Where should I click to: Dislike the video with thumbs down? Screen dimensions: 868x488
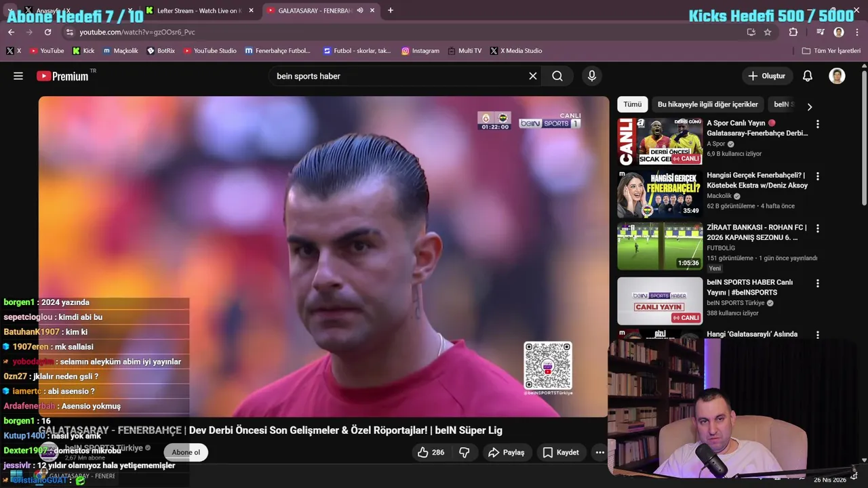click(465, 452)
